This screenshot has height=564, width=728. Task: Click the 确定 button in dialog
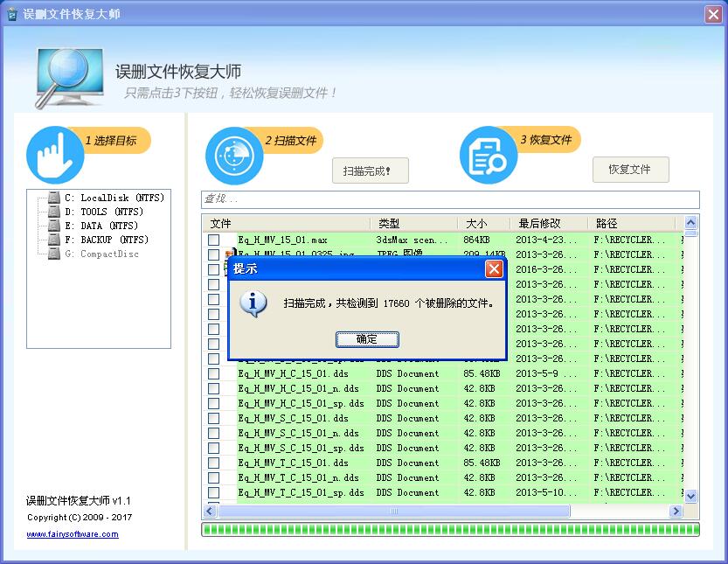(367, 339)
